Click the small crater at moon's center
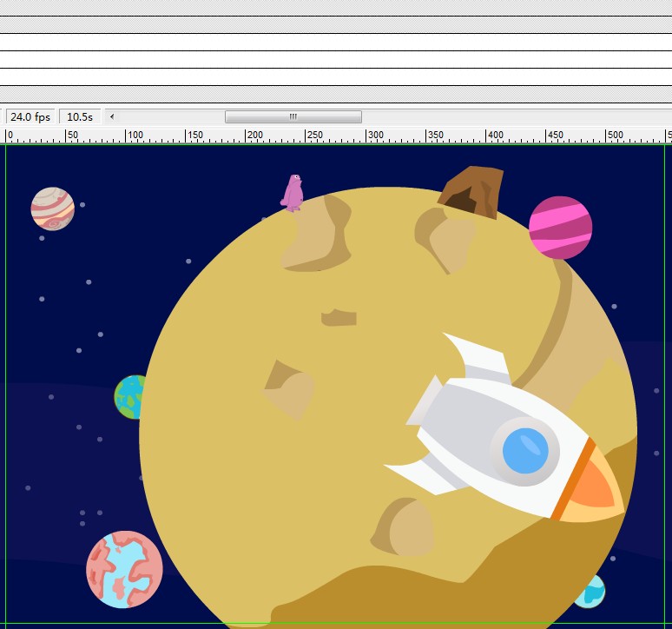The height and width of the screenshot is (629, 672). point(339,317)
